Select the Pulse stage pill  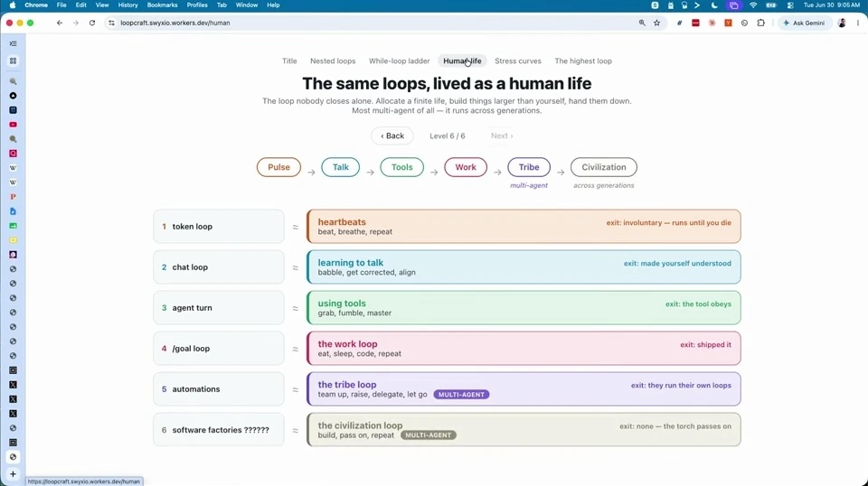click(278, 167)
